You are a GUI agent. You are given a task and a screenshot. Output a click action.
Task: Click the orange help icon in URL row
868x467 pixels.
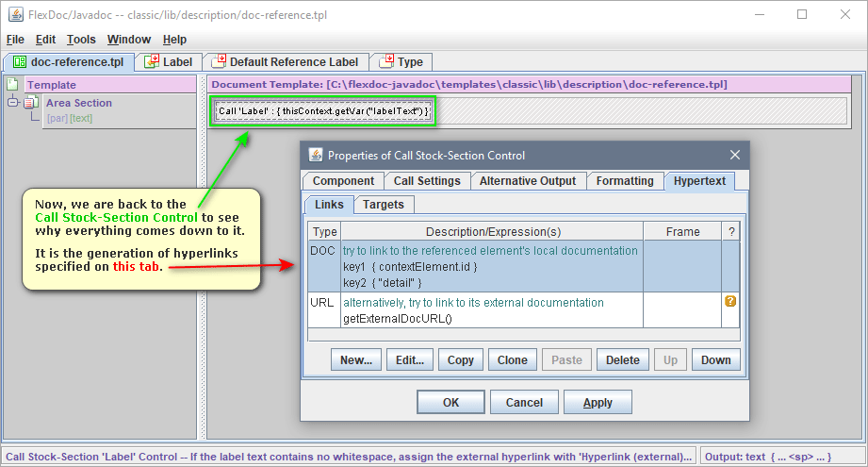pos(729,302)
